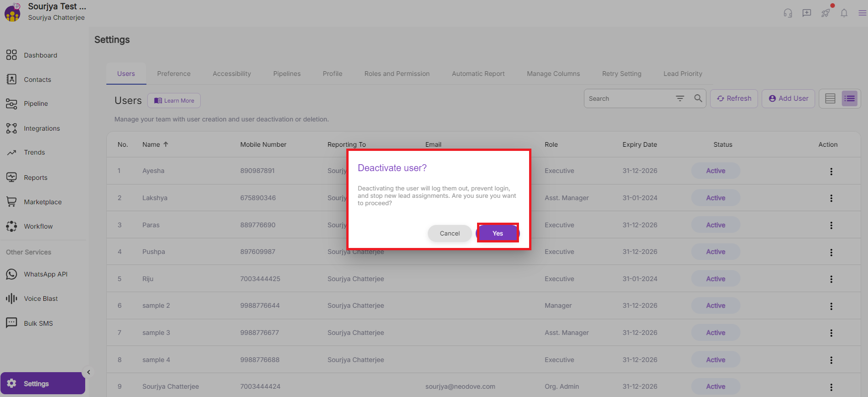Open action menu for Ayesha
868x397 pixels.
point(831,171)
